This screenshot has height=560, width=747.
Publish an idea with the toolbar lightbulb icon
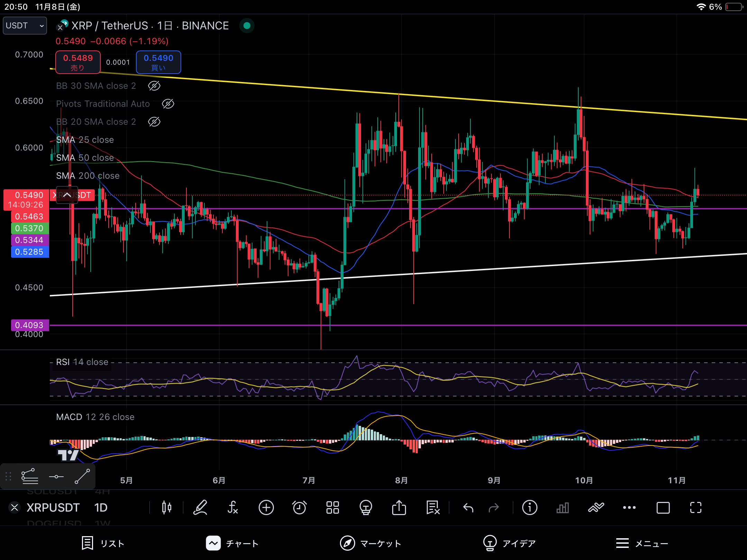(366, 507)
